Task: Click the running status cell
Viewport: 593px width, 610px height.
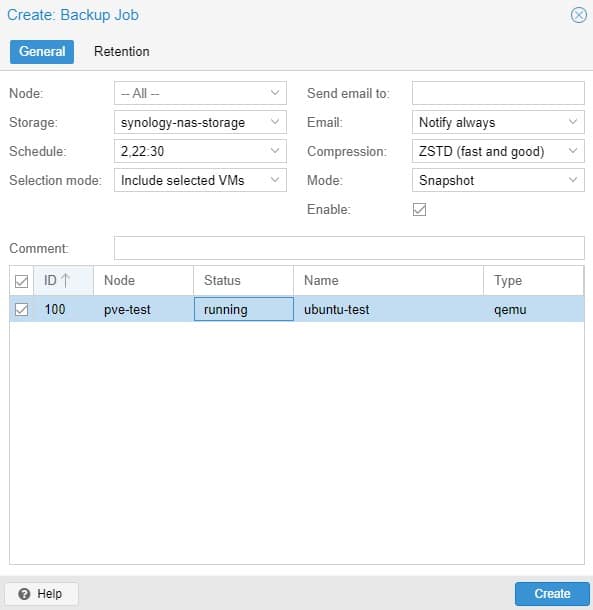Action: click(x=244, y=309)
